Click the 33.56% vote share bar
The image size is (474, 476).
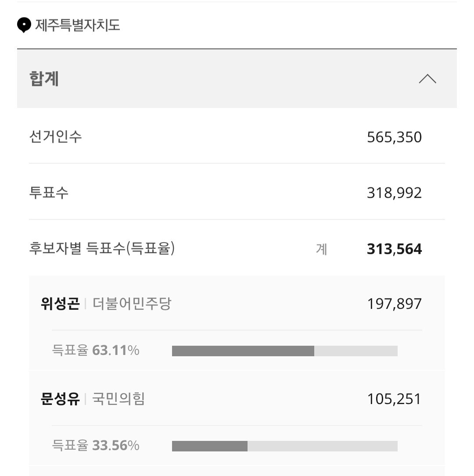tap(284, 446)
